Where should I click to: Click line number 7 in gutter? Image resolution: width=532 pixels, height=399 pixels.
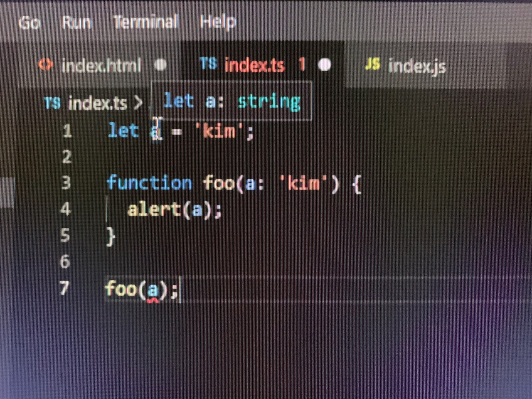64,288
